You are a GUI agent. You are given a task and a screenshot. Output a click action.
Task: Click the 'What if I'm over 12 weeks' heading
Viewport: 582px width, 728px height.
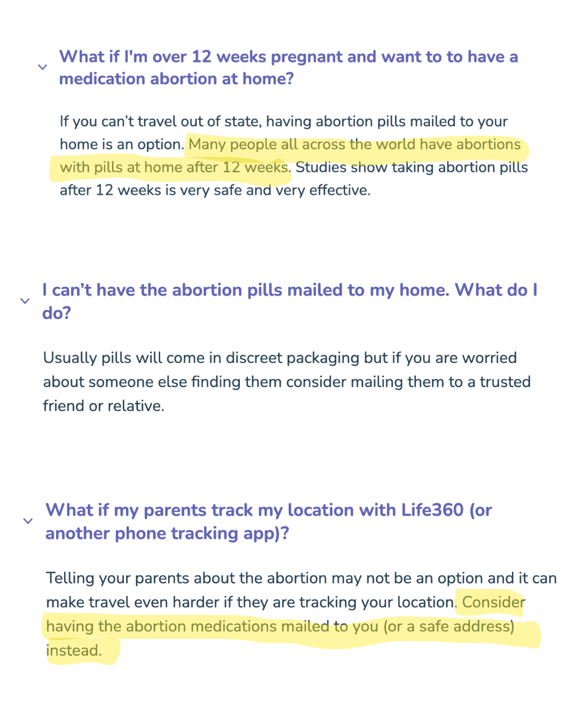tap(288, 57)
